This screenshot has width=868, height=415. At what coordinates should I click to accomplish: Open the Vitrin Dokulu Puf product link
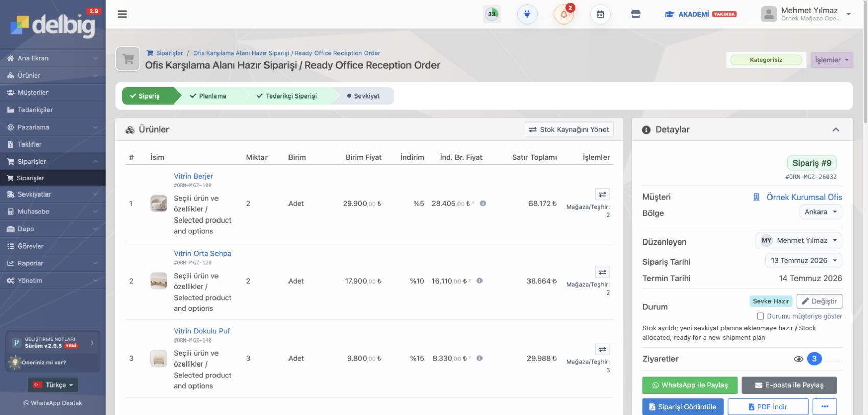pyautogui.click(x=202, y=331)
